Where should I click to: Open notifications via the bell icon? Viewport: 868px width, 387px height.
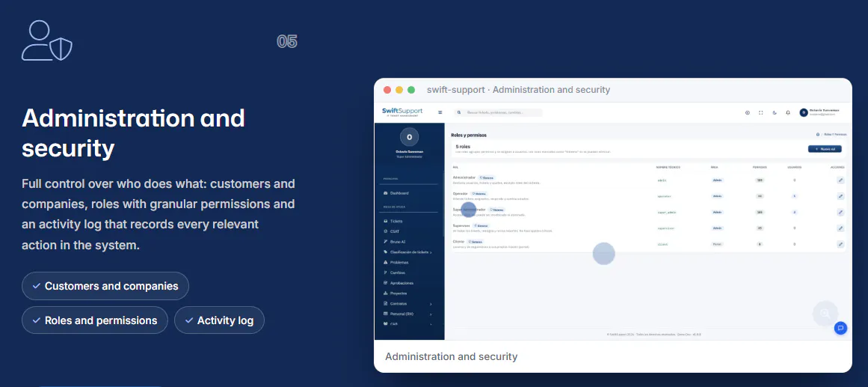[x=788, y=112]
